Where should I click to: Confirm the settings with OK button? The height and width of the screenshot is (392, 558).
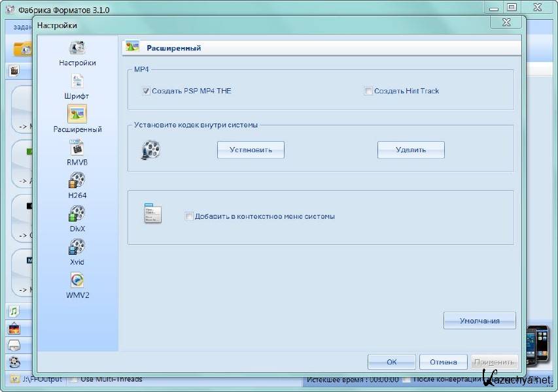(391, 362)
